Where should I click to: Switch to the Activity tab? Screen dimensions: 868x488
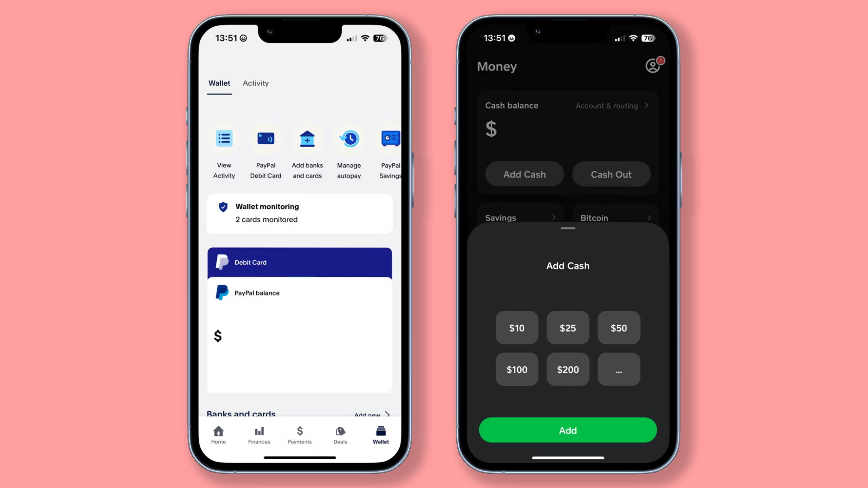pyautogui.click(x=255, y=83)
